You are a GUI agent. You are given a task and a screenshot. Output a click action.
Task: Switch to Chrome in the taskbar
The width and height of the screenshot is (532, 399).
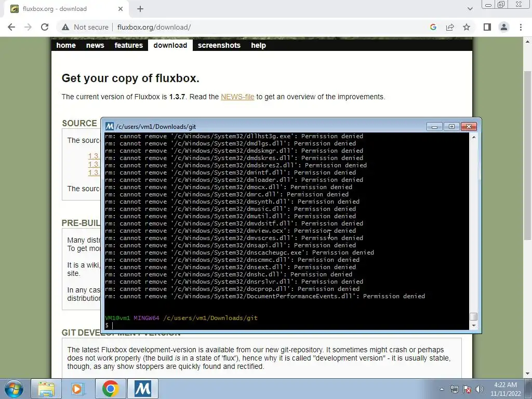110,389
